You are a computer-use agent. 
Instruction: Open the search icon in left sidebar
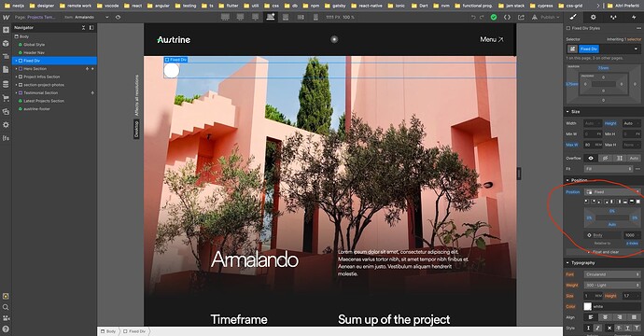[6, 307]
